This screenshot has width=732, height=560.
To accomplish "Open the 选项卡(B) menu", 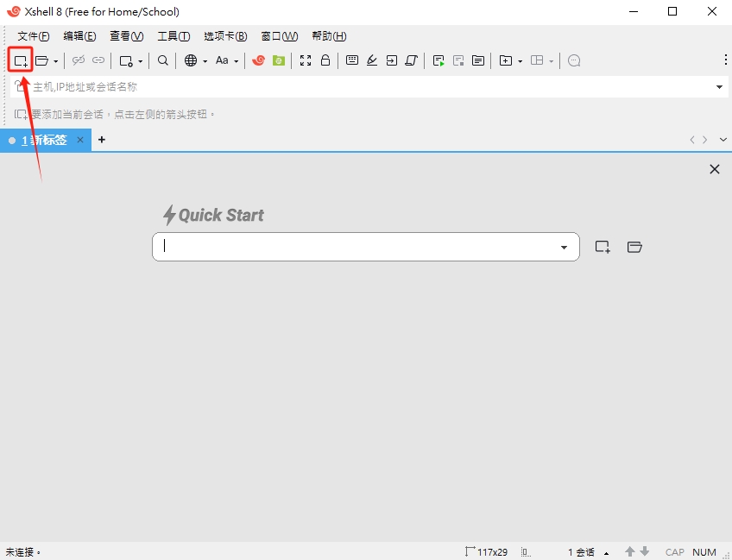I will tap(225, 36).
